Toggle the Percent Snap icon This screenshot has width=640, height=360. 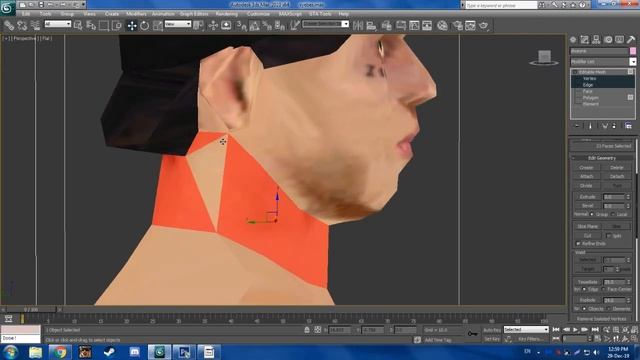click(x=267, y=26)
